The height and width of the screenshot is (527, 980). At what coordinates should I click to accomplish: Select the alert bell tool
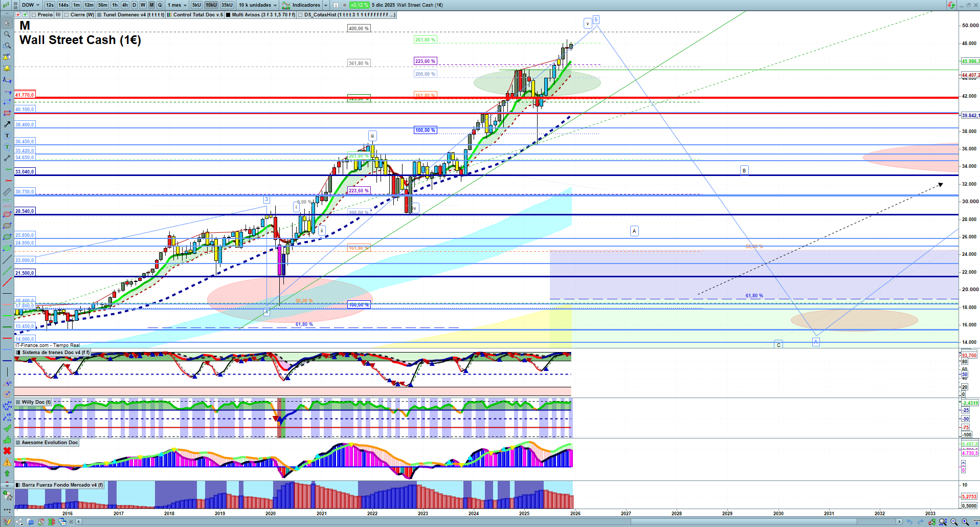(x=7, y=68)
